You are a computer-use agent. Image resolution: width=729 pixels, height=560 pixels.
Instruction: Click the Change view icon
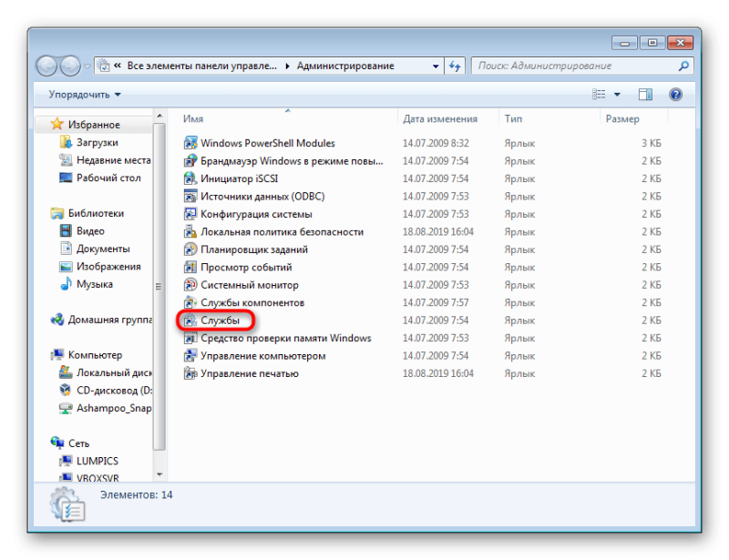coord(599,95)
